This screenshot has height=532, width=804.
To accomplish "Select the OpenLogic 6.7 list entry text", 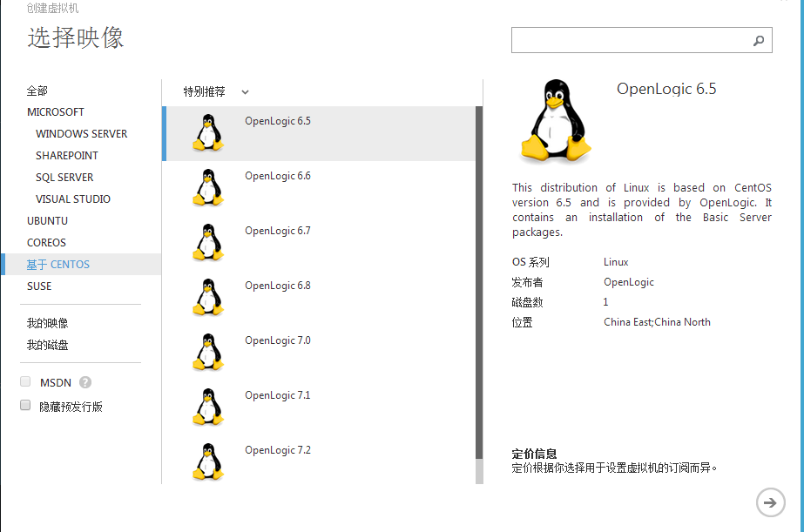I will click(x=277, y=231).
